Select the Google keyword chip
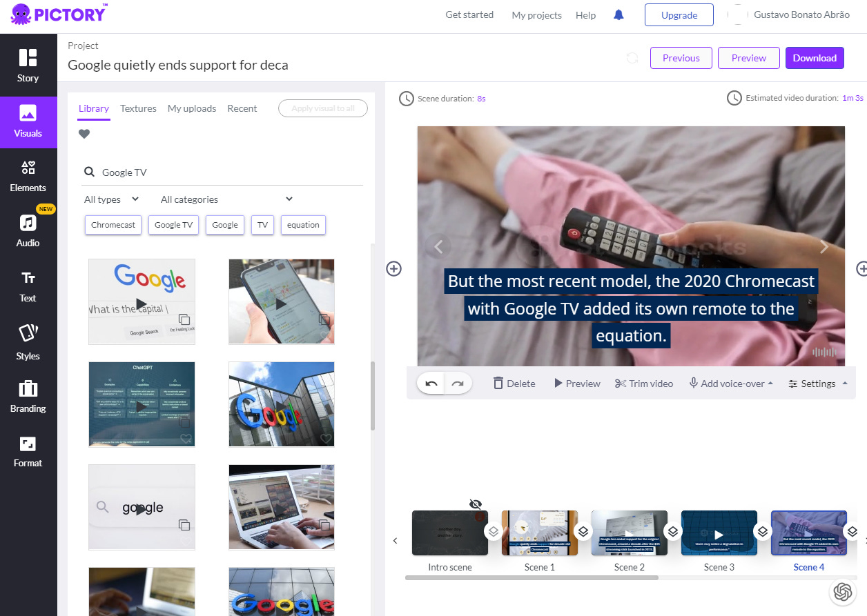867x616 pixels. click(x=225, y=225)
